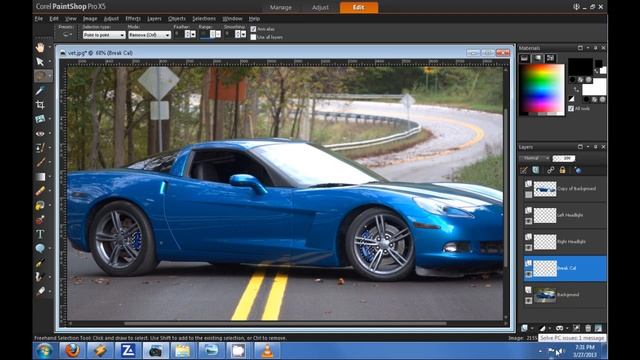Screen dimensions: 640x360
Task: Click the layer opacity slider field
Action: (564, 158)
